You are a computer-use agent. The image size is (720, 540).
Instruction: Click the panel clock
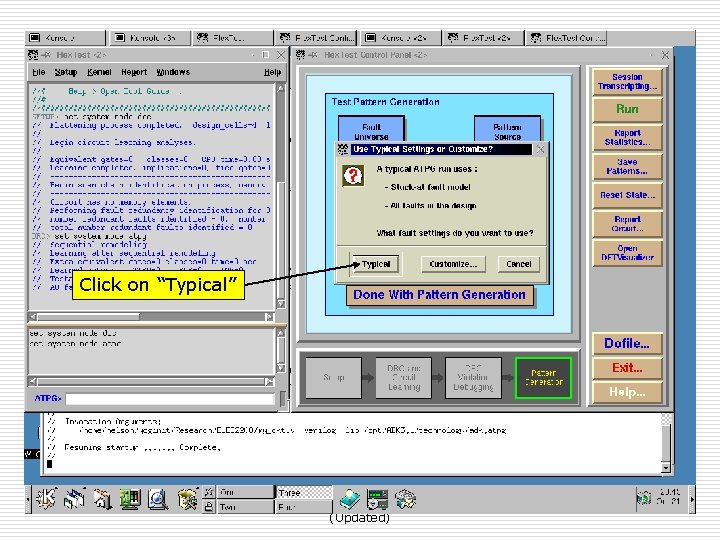point(669,496)
